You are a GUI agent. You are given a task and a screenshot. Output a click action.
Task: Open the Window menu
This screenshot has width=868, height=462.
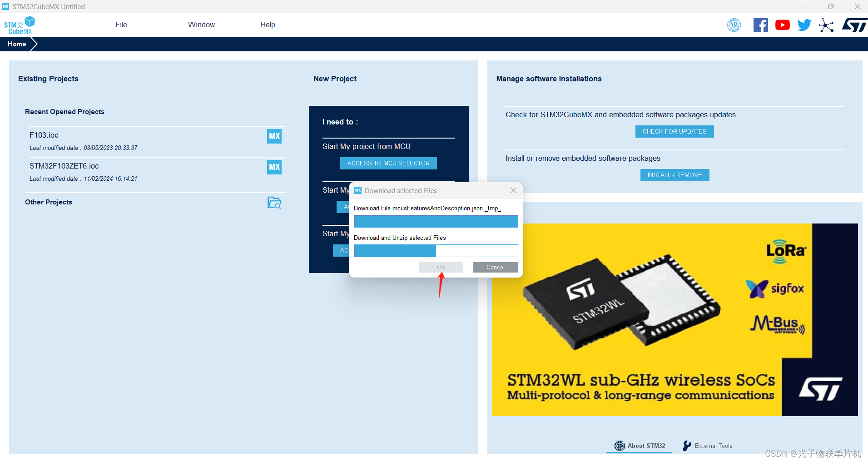[x=201, y=25]
